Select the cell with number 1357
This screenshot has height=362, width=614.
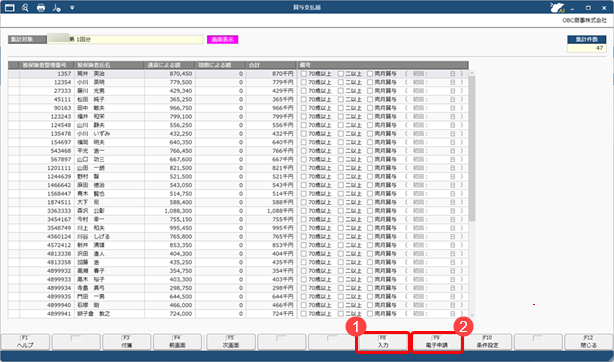47,74
